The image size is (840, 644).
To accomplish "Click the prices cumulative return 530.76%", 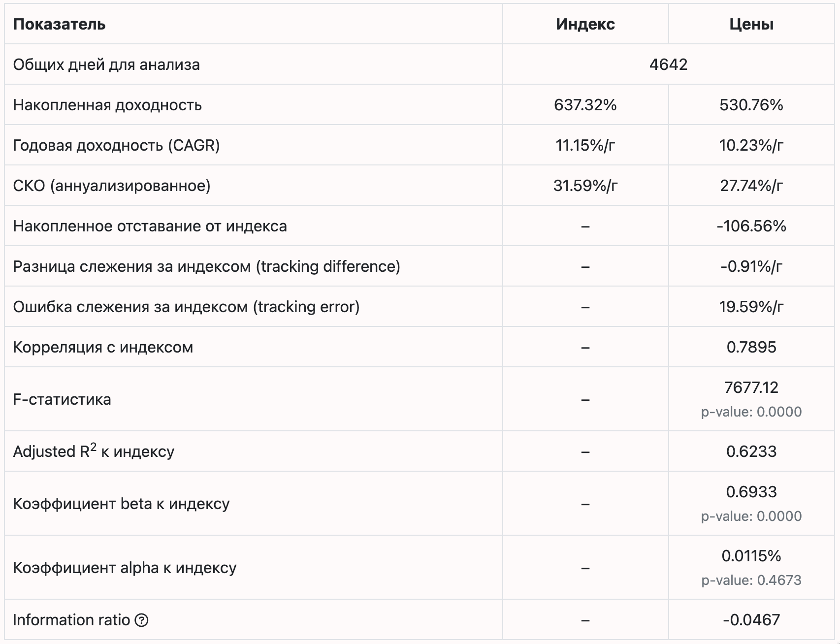I will click(751, 105).
